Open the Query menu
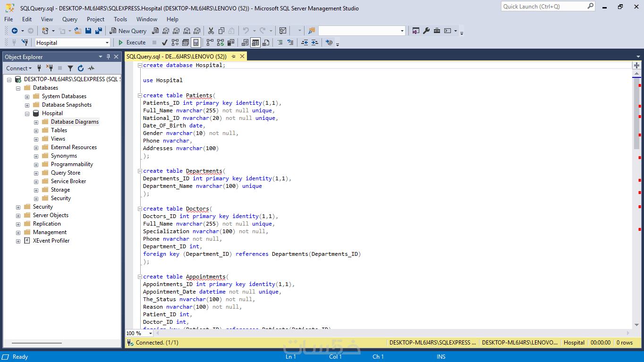The height and width of the screenshot is (362, 644). (x=70, y=19)
